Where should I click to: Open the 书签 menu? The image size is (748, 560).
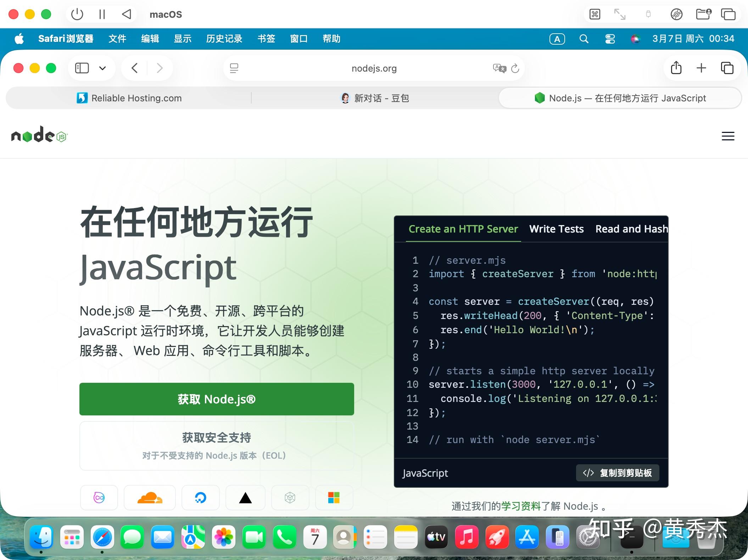[266, 39]
